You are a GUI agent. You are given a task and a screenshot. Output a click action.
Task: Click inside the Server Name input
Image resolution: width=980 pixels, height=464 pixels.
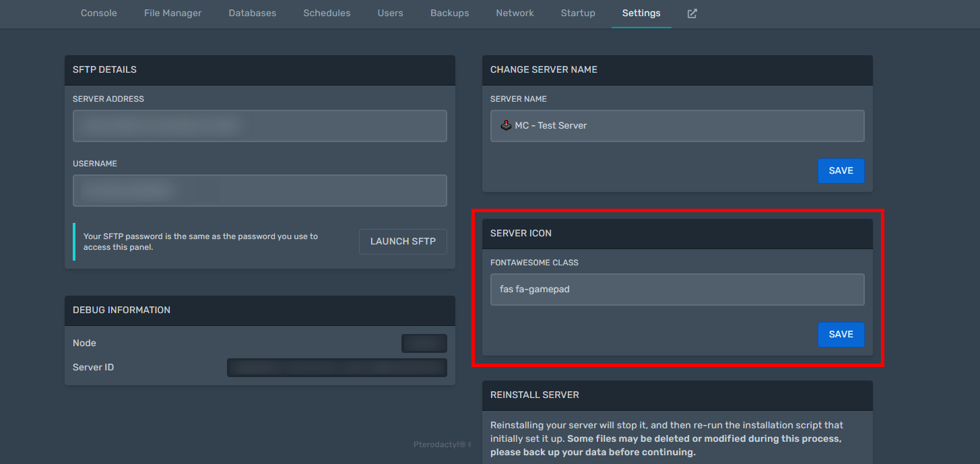click(x=677, y=125)
